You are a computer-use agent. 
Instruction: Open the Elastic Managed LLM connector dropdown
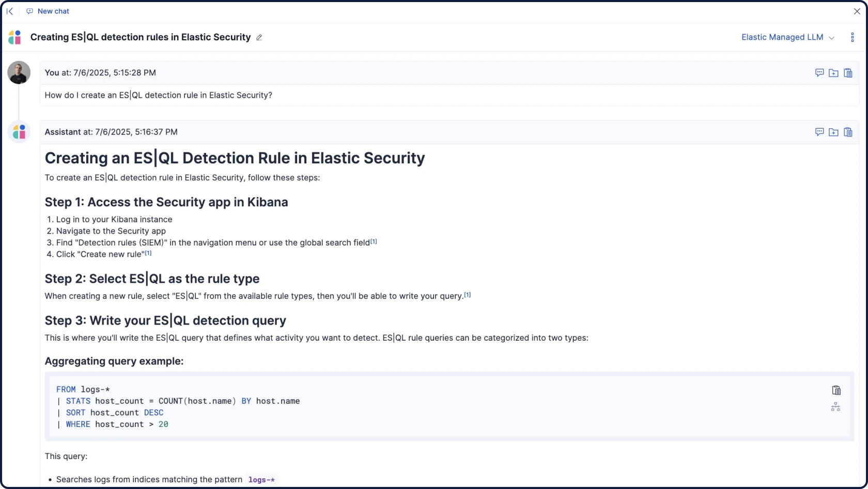(788, 37)
